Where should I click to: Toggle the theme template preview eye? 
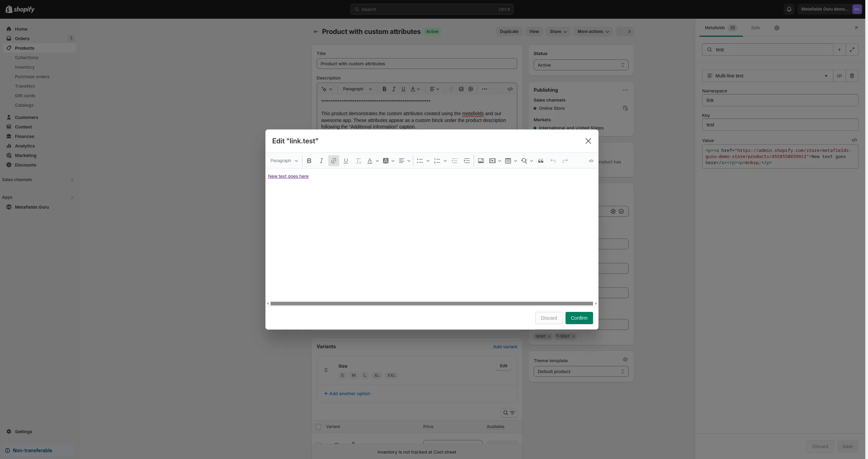pyautogui.click(x=625, y=359)
